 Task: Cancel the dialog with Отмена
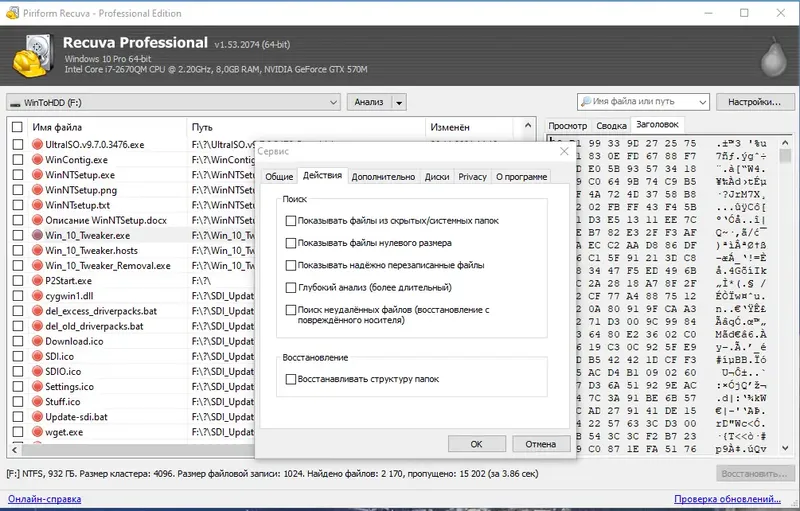[541, 444]
